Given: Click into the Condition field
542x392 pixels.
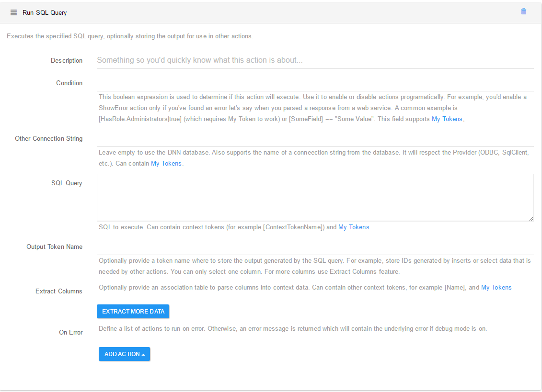Looking at the screenshot, I should (x=315, y=83).
